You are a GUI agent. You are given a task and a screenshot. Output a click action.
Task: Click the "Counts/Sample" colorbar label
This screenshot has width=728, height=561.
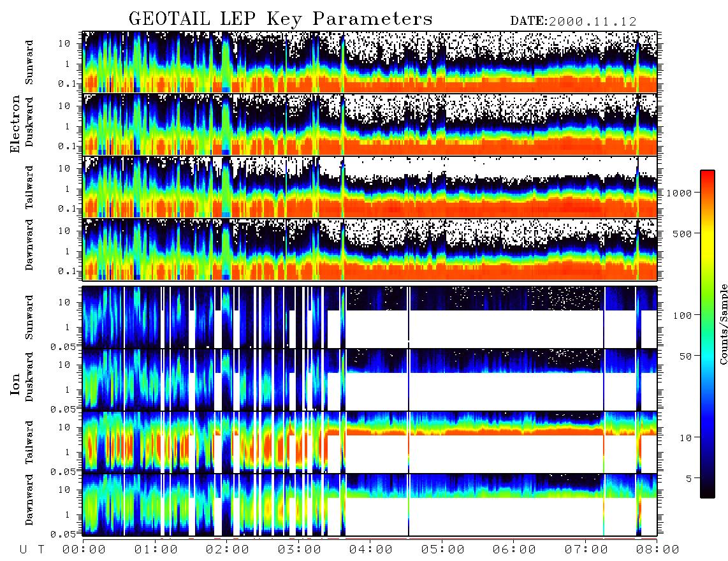tap(723, 324)
